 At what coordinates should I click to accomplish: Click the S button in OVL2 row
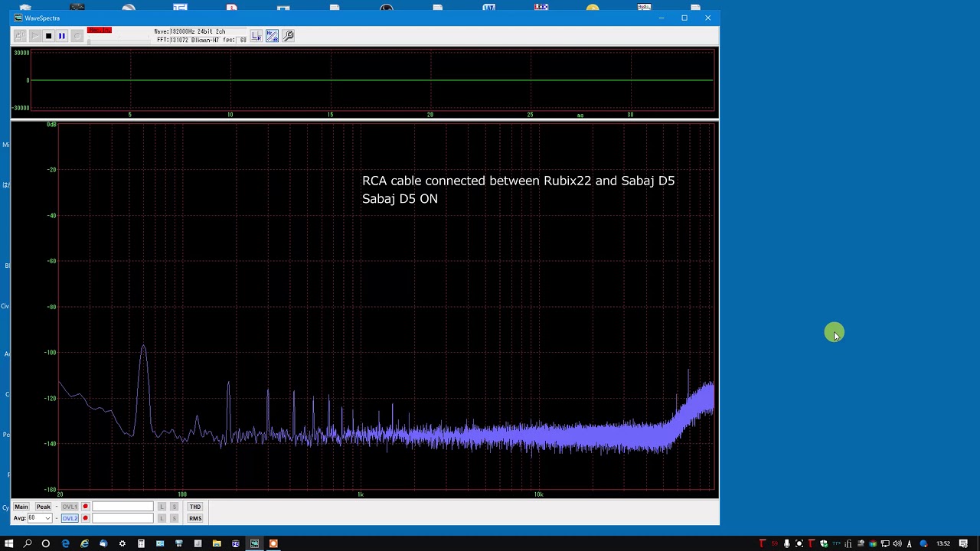click(x=174, y=518)
